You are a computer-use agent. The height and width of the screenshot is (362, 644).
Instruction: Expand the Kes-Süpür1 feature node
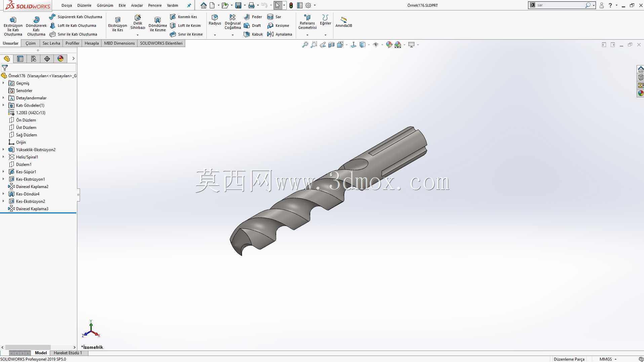tap(3, 172)
